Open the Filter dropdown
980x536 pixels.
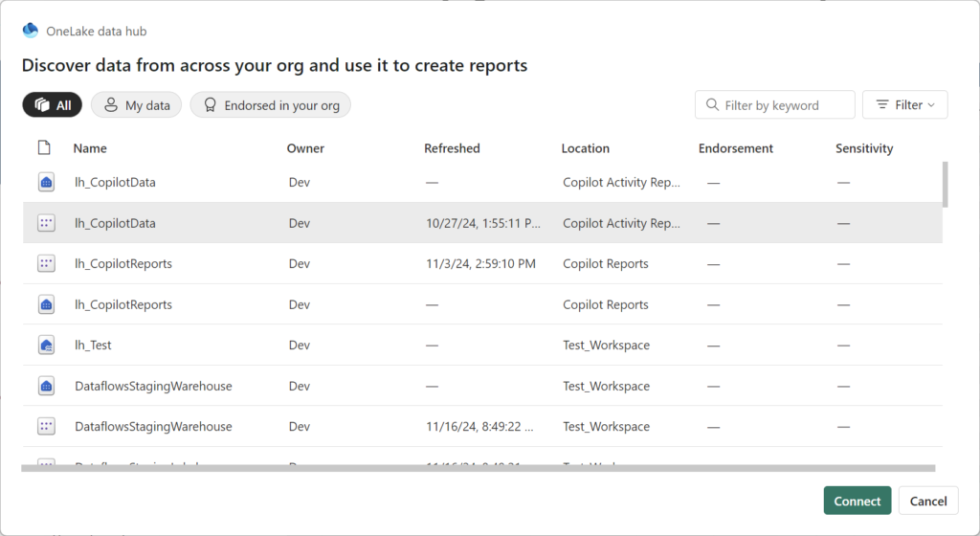click(905, 105)
